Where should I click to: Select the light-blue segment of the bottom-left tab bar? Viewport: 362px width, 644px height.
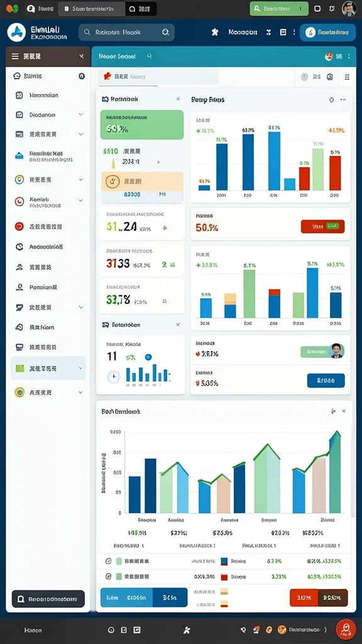pos(126,597)
